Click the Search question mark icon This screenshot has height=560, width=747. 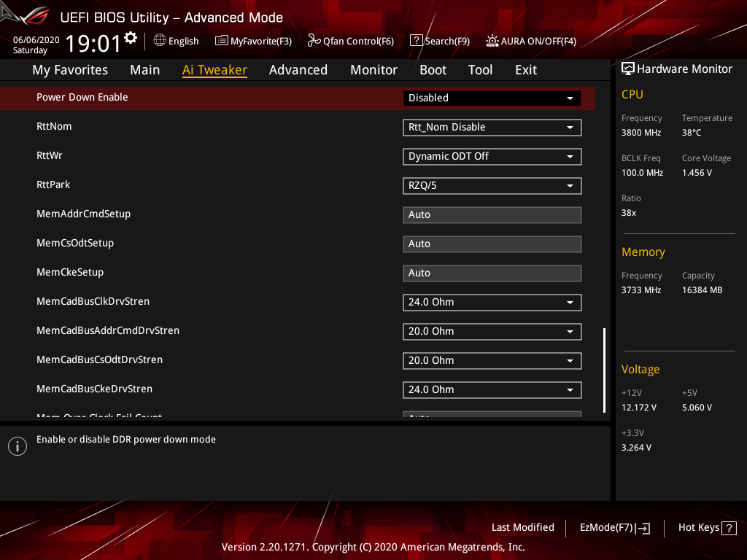416,41
